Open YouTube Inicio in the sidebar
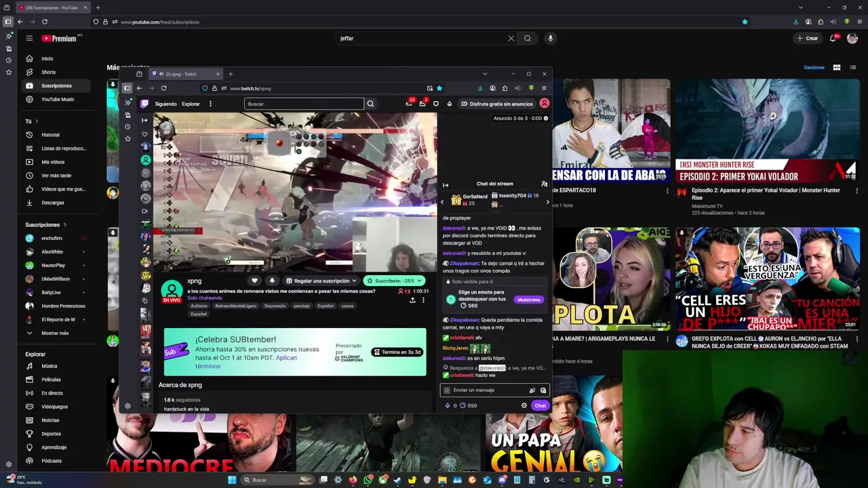The height and width of the screenshot is (488, 868). (56, 58)
